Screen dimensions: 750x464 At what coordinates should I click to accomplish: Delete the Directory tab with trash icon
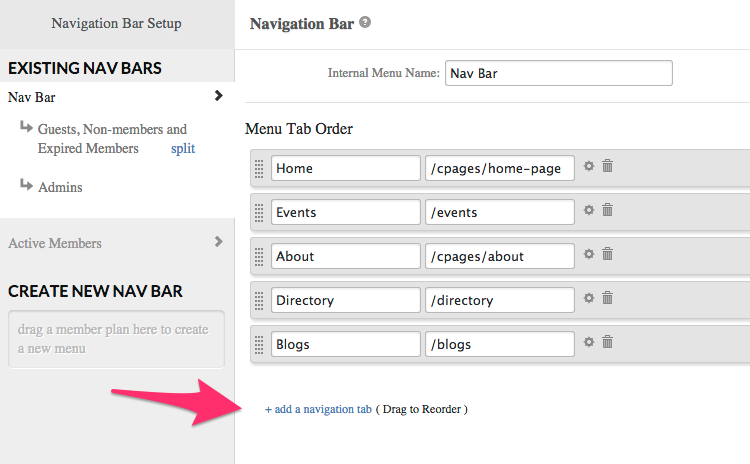pos(607,298)
